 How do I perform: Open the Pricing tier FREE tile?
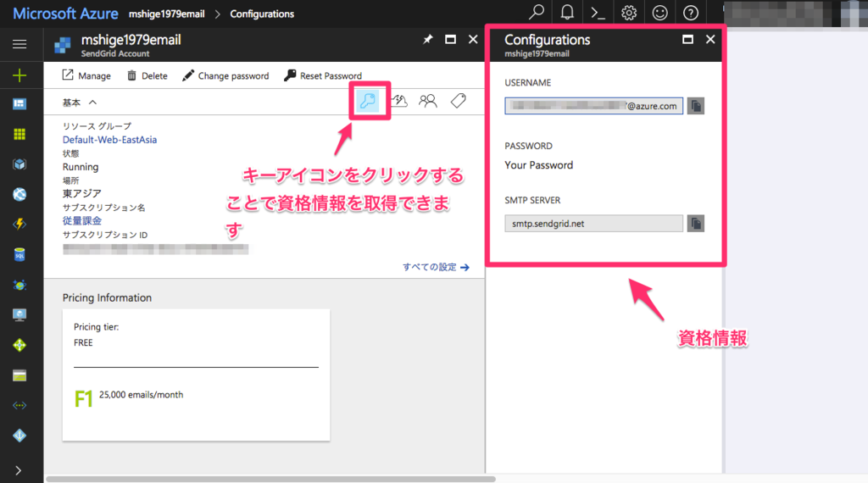click(196, 375)
